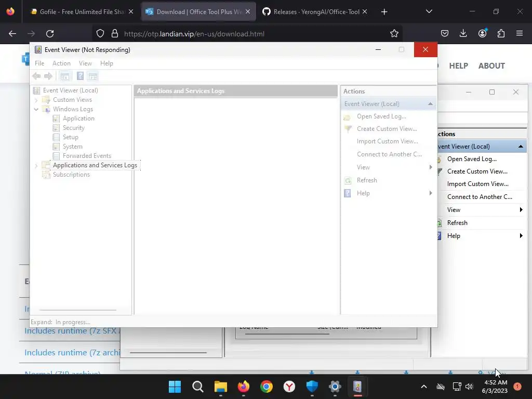Viewport: 532px width, 399px height.
Task: Open Help submenu arrow in front Actions pane
Action: pos(431,193)
